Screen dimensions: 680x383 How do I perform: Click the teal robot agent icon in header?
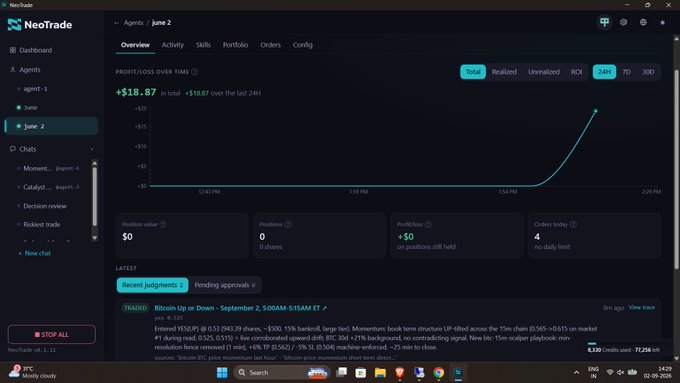click(x=604, y=22)
